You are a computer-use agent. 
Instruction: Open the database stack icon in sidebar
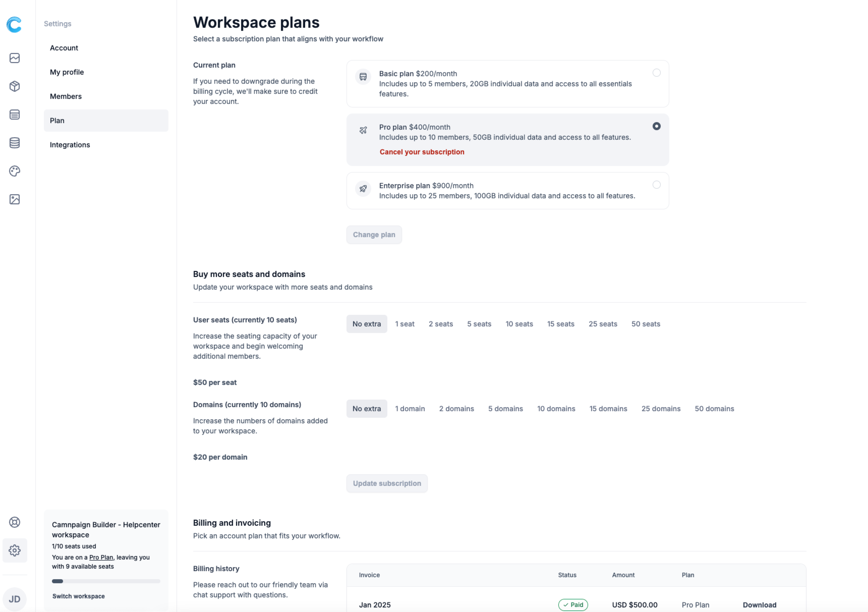(x=14, y=143)
